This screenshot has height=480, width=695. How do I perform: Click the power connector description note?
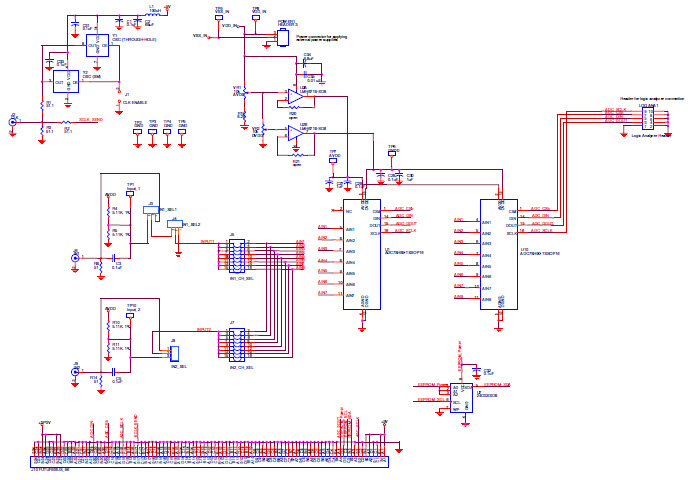(321, 39)
